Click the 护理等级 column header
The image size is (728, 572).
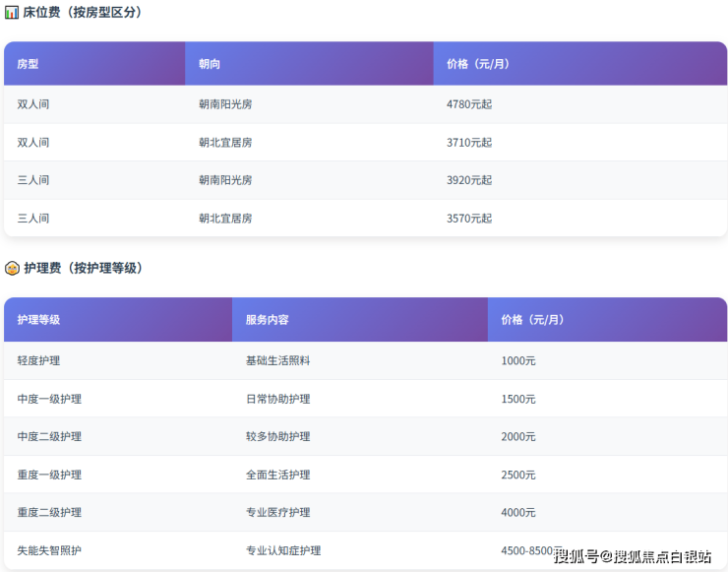tap(38, 320)
